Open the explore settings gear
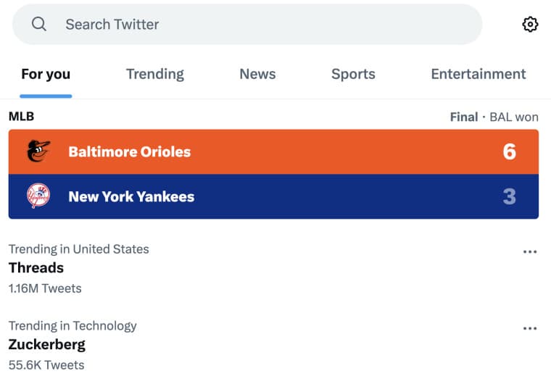 tap(530, 24)
